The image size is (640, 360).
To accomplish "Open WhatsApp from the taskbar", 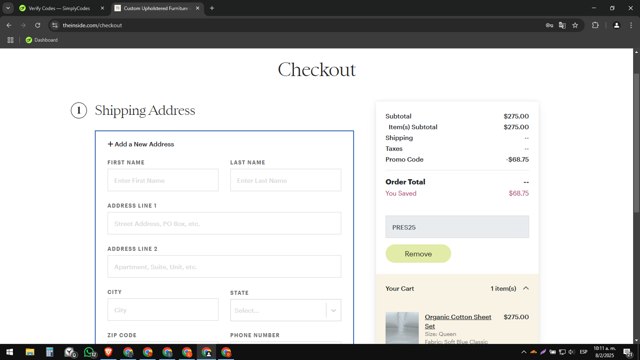I will 89,352.
